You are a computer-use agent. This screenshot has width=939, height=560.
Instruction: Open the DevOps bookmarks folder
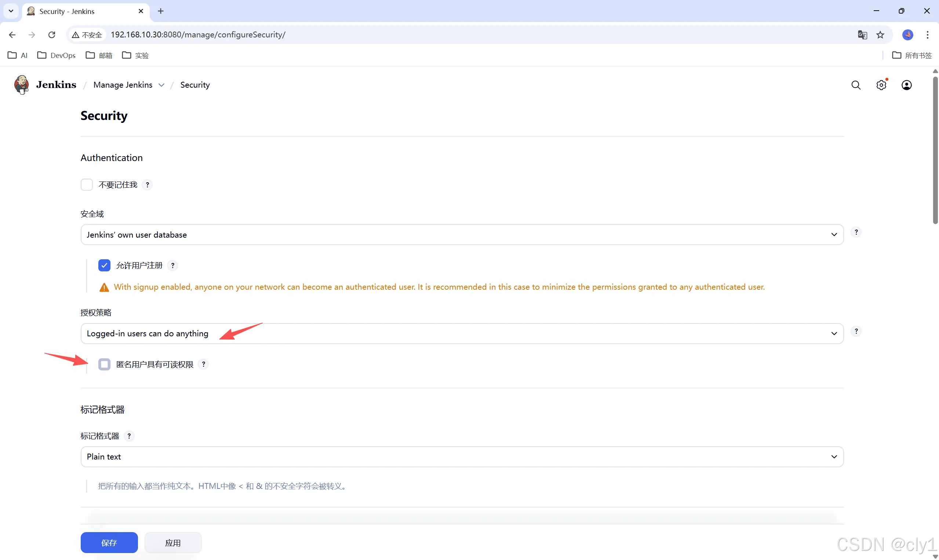point(57,55)
